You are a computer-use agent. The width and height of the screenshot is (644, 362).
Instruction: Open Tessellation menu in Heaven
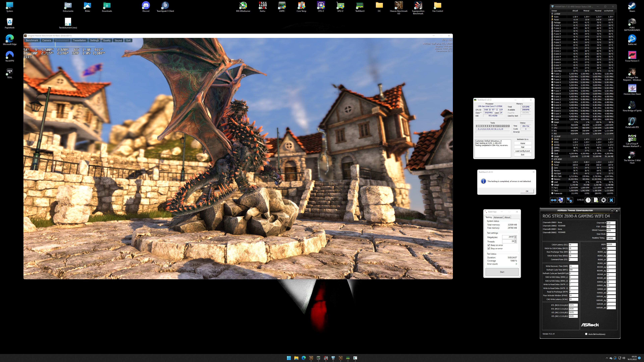point(79,40)
